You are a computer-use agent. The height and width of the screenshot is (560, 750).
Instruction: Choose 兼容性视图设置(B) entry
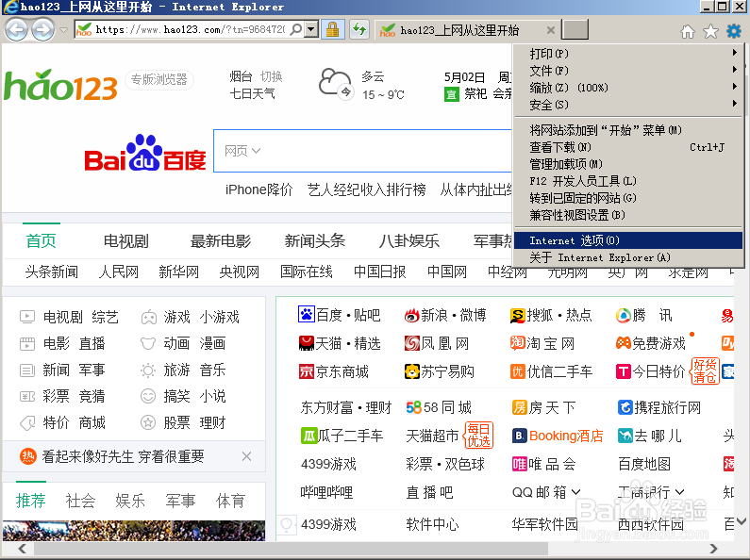point(628,215)
